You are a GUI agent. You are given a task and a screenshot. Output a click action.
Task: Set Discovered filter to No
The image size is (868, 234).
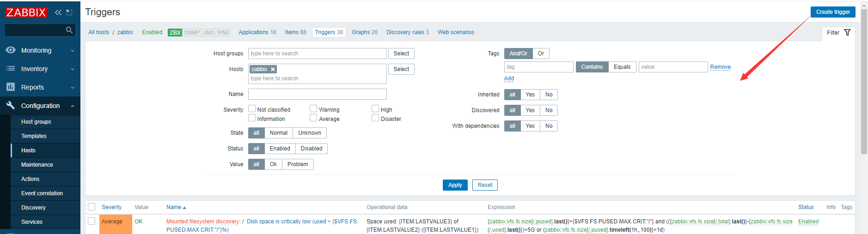549,110
